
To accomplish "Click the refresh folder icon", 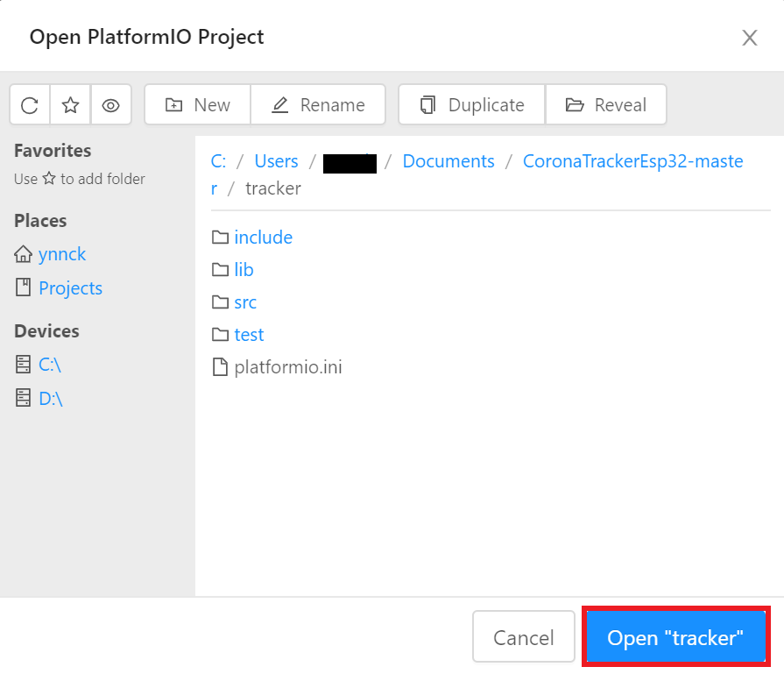I will (30, 105).
